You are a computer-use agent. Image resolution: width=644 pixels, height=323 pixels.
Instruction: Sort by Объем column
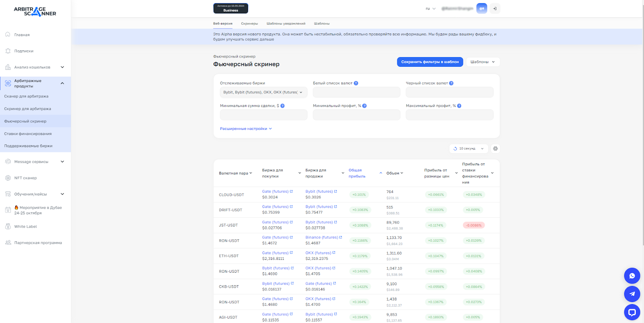tap(394, 173)
